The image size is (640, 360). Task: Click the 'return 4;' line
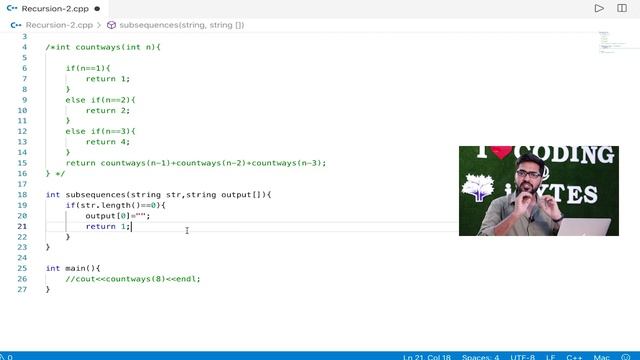point(108,142)
